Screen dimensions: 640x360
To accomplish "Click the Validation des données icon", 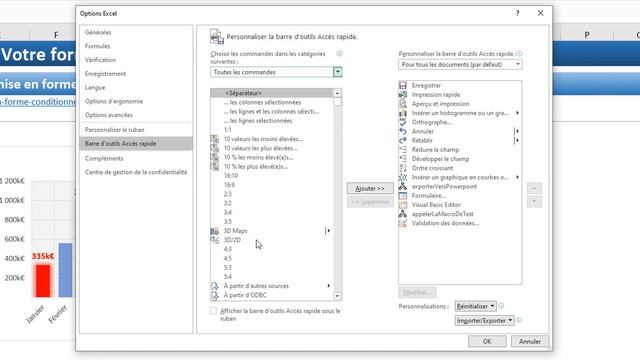I will tap(403, 223).
